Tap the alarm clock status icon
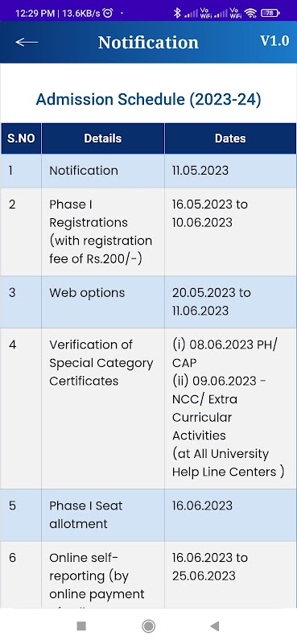Screen dimensions: 297x644 pyautogui.click(x=108, y=13)
